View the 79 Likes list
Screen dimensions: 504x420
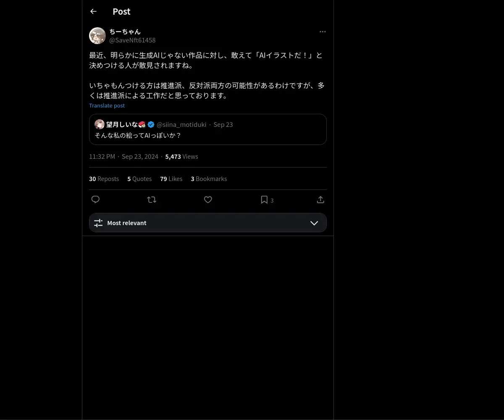(171, 178)
